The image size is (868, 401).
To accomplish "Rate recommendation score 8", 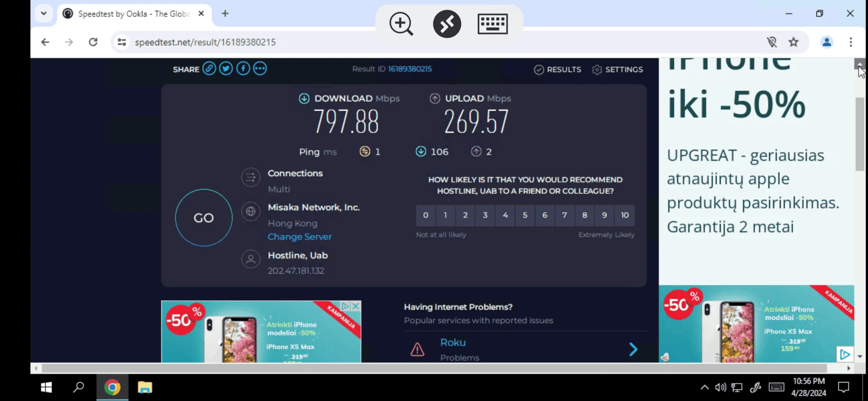I will 585,215.
